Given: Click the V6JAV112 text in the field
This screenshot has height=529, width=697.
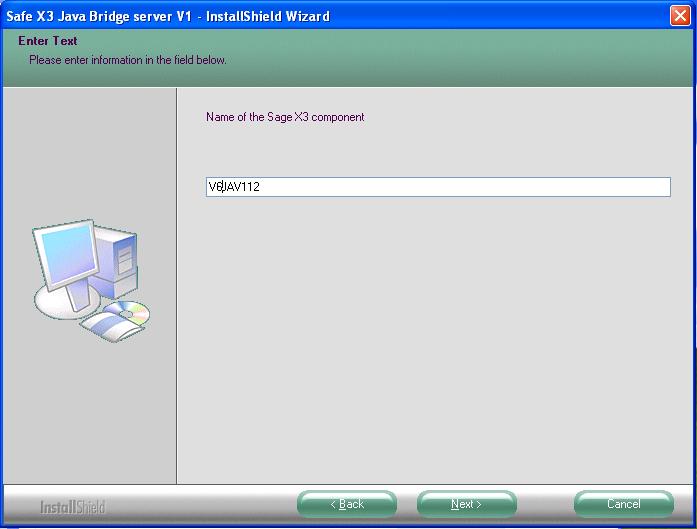Looking at the screenshot, I should click(x=234, y=187).
